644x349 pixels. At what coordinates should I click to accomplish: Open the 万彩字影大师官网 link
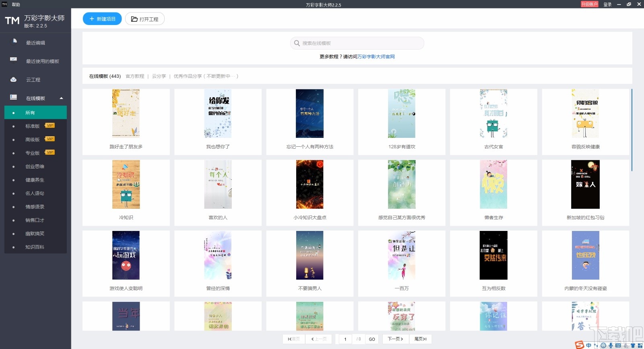coord(376,57)
